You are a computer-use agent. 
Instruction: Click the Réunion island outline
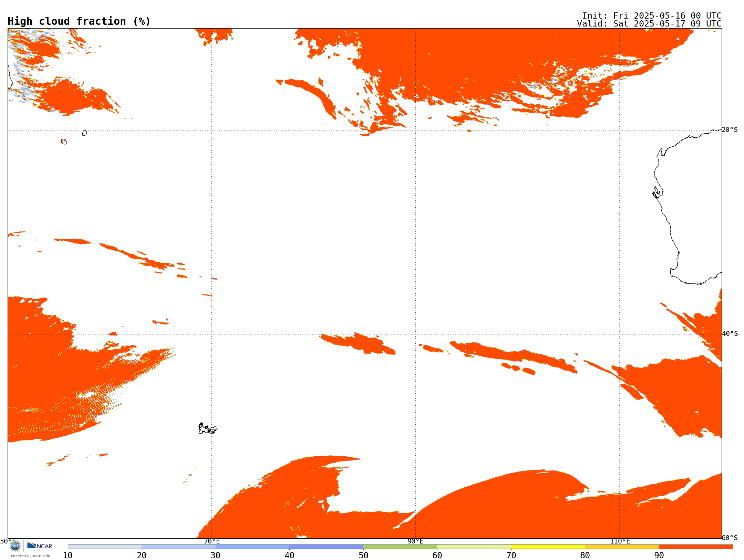(x=64, y=142)
